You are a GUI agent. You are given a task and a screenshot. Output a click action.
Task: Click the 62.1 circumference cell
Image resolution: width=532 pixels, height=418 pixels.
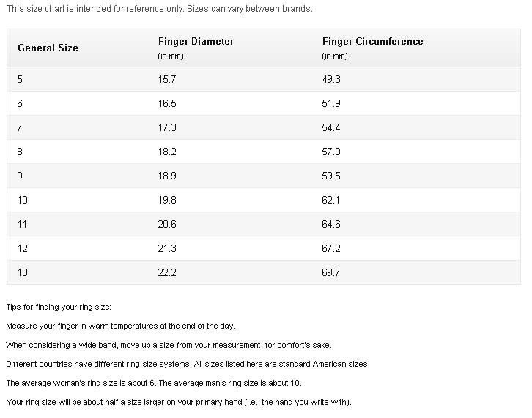[x=331, y=200]
